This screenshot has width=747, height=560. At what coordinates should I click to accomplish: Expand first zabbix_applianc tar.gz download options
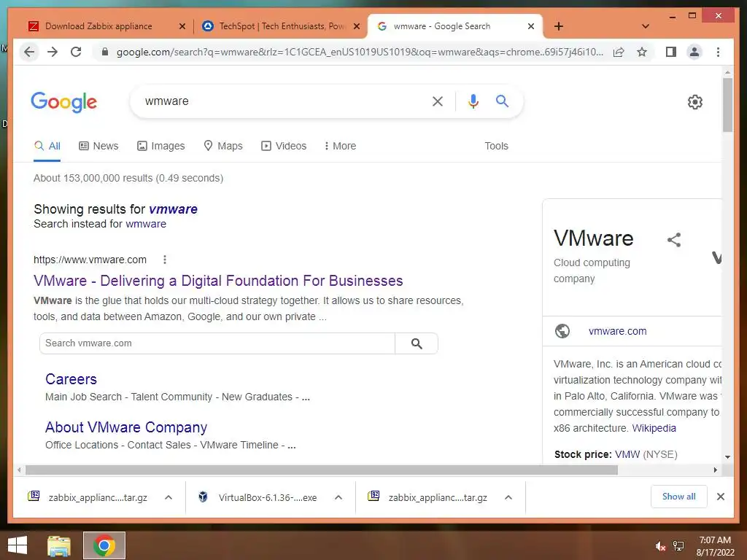point(169,497)
